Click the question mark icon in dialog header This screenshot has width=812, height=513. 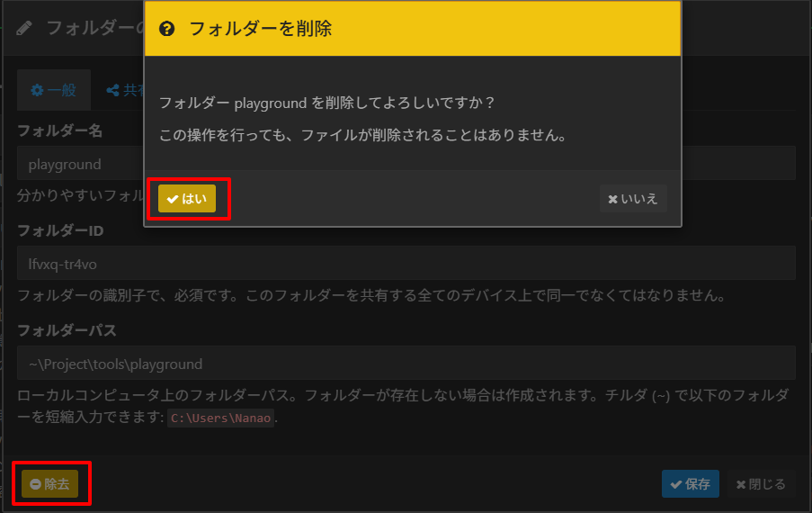tap(166, 29)
